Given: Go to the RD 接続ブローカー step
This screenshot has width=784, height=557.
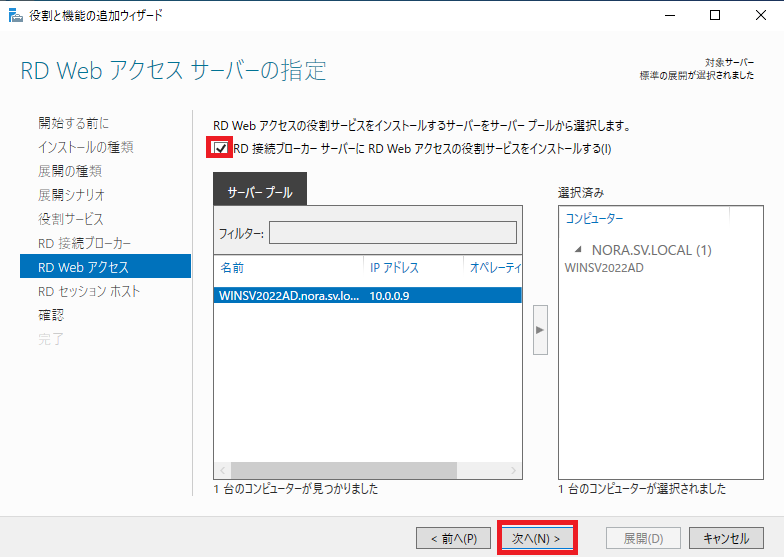Looking at the screenshot, I should click(84, 243).
